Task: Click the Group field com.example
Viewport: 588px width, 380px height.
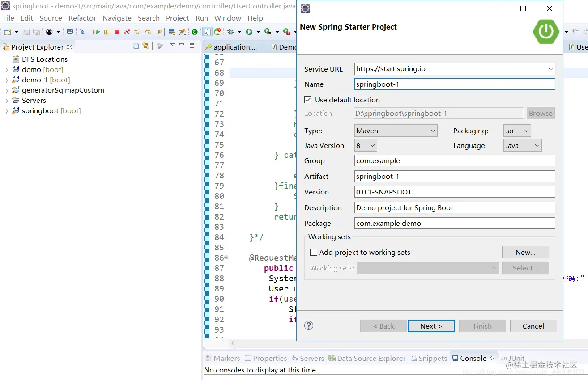Action: pos(455,160)
